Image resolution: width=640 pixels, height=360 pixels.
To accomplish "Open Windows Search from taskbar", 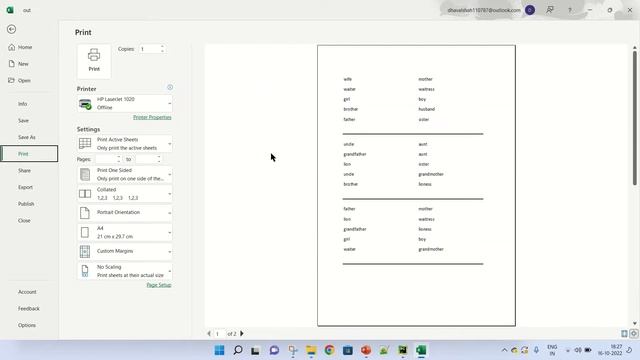I will coord(238,350).
